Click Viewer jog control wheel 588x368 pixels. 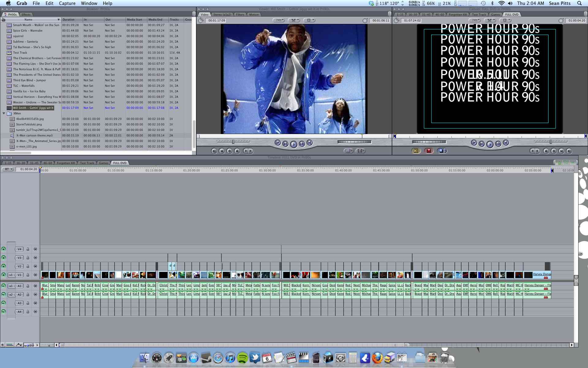point(354,142)
